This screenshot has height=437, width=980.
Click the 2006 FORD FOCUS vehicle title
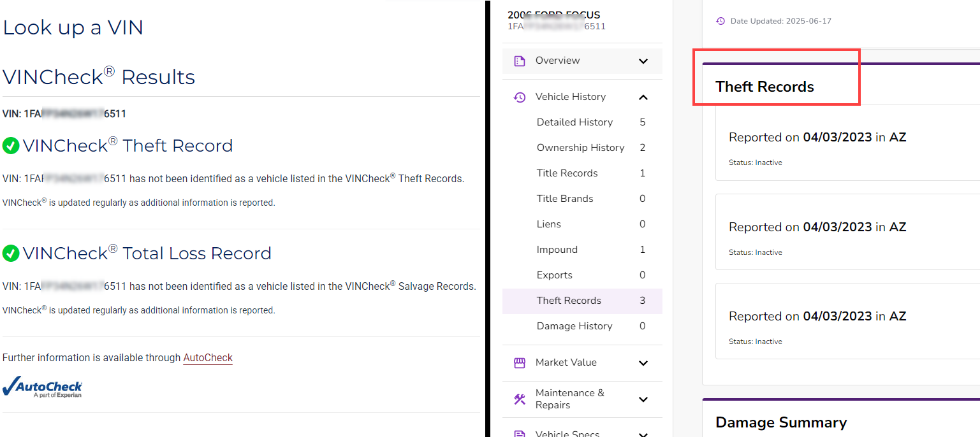pyautogui.click(x=554, y=15)
